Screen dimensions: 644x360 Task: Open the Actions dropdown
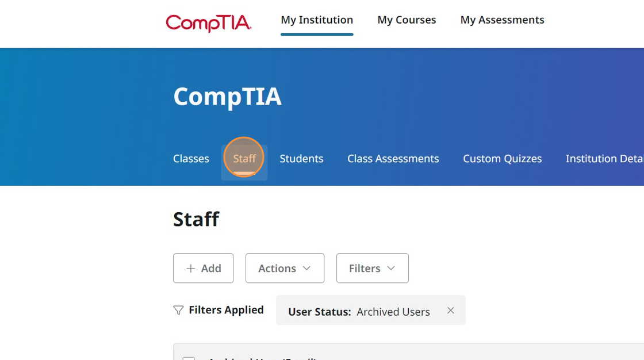coord(285,268)
